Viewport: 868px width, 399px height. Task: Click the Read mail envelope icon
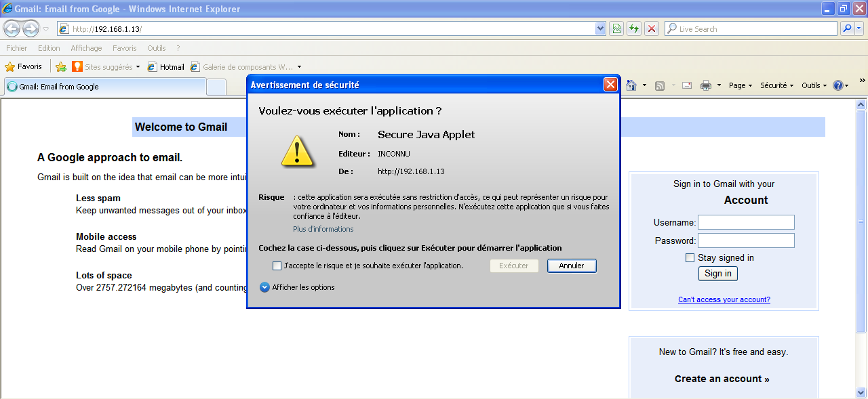[686, 85]
